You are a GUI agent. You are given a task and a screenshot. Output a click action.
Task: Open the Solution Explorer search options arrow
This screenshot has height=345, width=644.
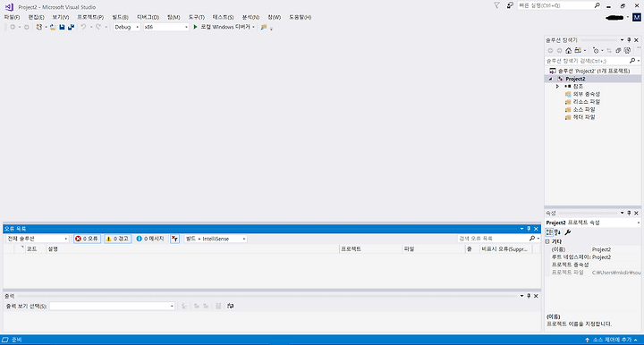point(639,61)
